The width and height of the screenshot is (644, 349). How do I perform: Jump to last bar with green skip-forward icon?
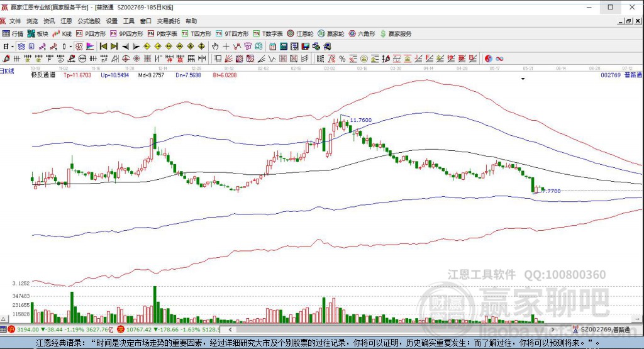pyautogui.click(x=114, y=47)
